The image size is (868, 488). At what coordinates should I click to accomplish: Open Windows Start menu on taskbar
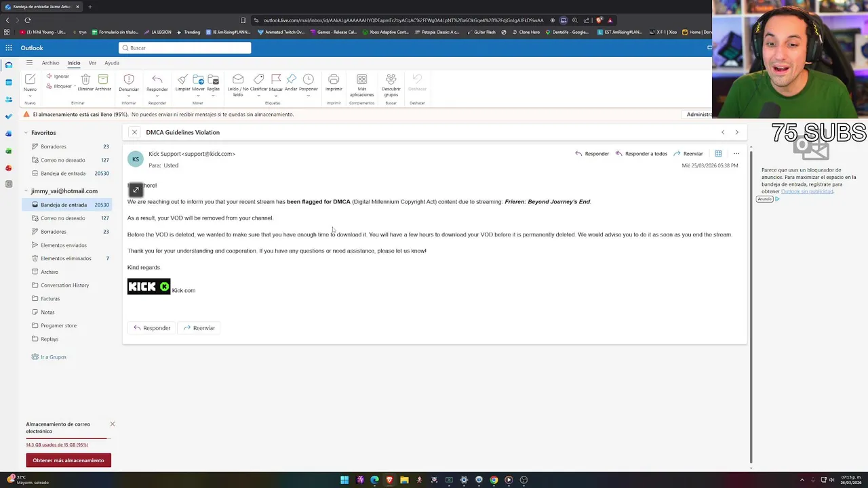click(x=344, y=480)
